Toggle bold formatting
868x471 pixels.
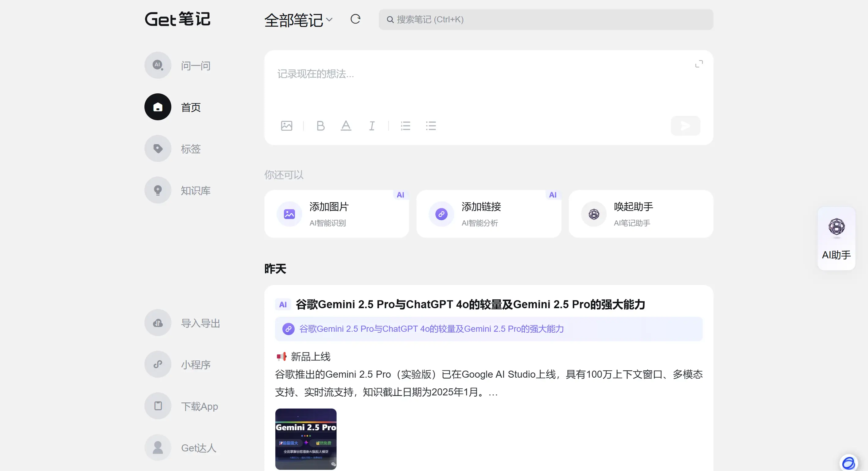[320, 126]
